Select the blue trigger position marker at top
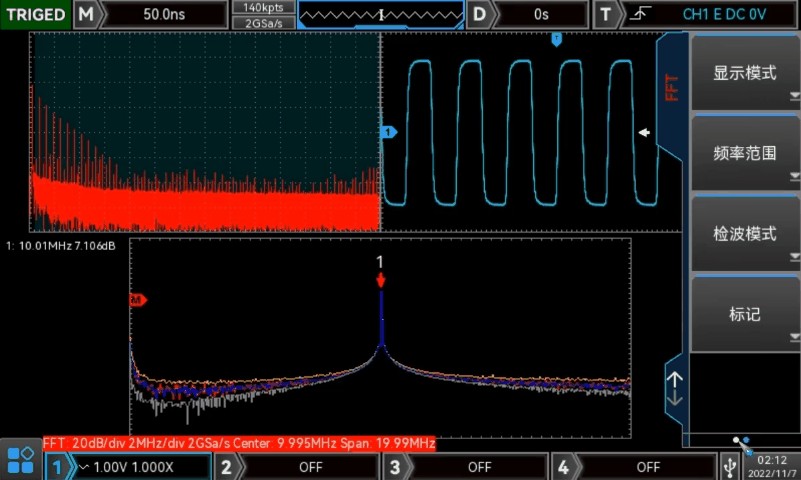This screenshot has height=480, width=801. coord(557,39)
